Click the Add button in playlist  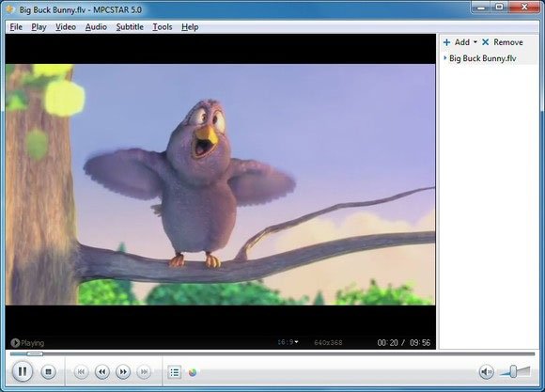coord(457,42)
